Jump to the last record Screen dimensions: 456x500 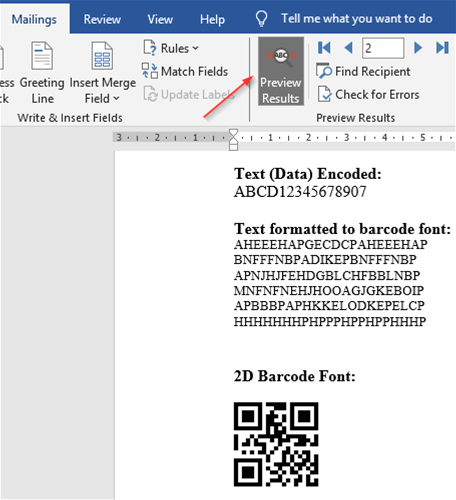(x=442, y=48)
